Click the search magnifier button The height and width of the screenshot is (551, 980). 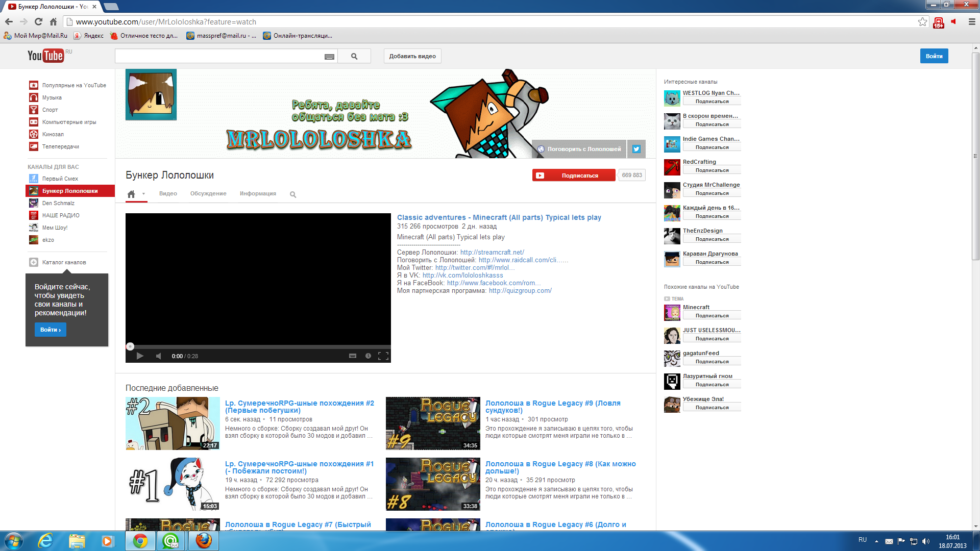pyautogui.click(x=354, y=57)
